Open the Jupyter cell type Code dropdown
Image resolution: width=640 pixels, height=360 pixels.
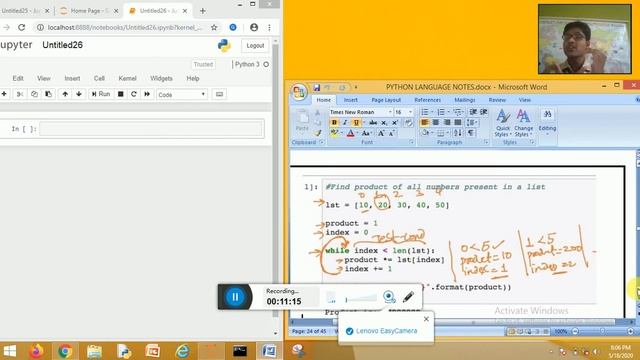(182, 95)
